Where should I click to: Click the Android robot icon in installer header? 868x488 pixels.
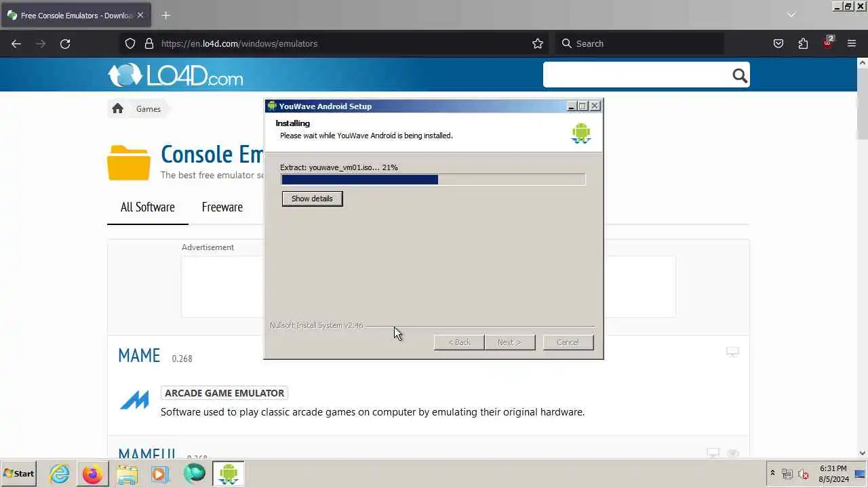[x=581, y=133]
